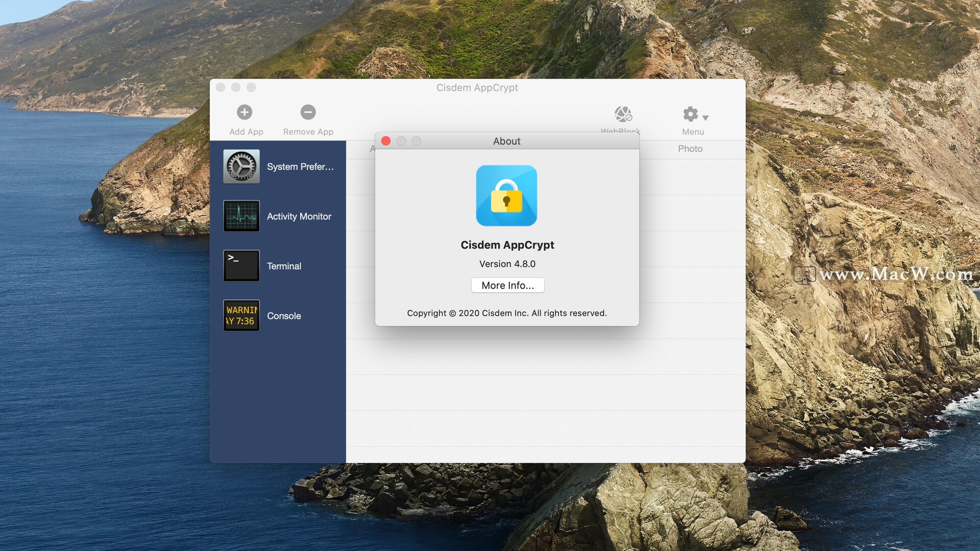The image size is (980, 551).
Task: Click the AppCrypt padlock logo in About
Action: pyautogui.click(x=506, y=196)
